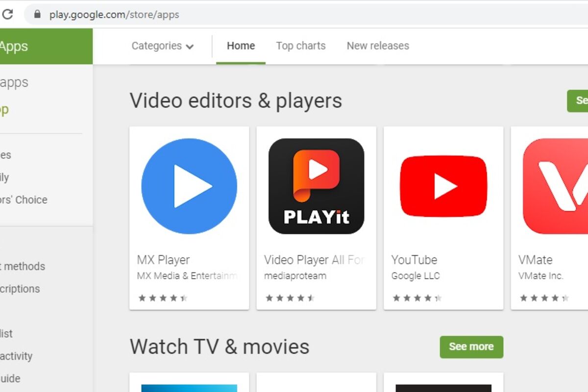Click the MX Player star rating

coord(163,298)
